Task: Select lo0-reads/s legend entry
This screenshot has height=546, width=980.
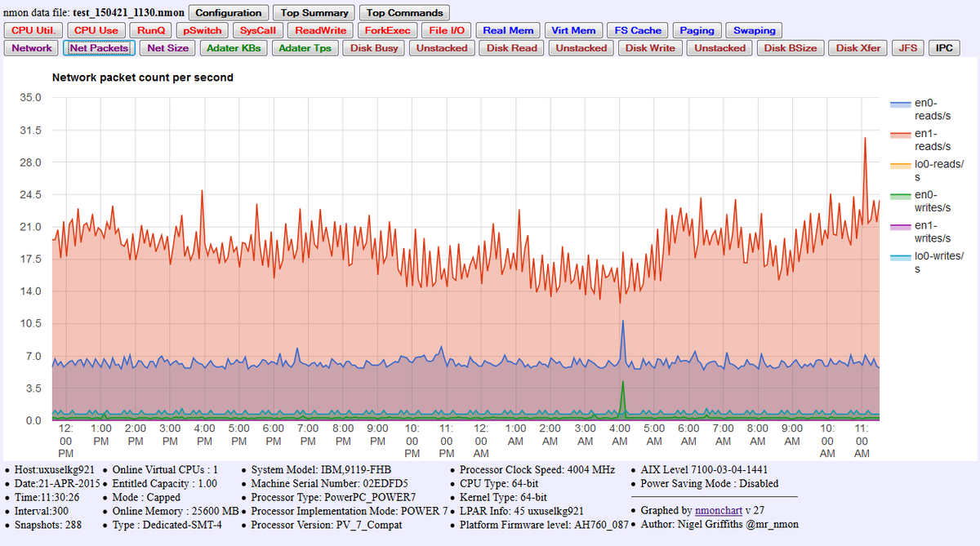Action: point(927,171)
